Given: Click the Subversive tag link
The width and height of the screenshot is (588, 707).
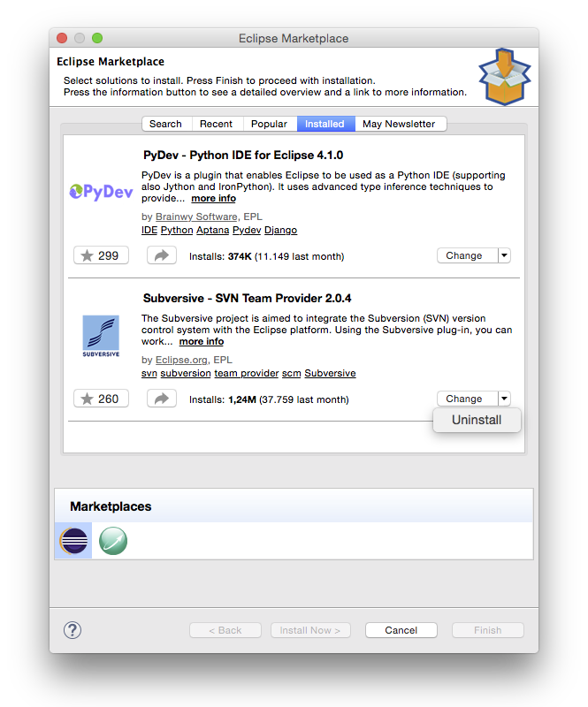Looking at the screenshot, I should pyautogui.click(x=330, y=373).
